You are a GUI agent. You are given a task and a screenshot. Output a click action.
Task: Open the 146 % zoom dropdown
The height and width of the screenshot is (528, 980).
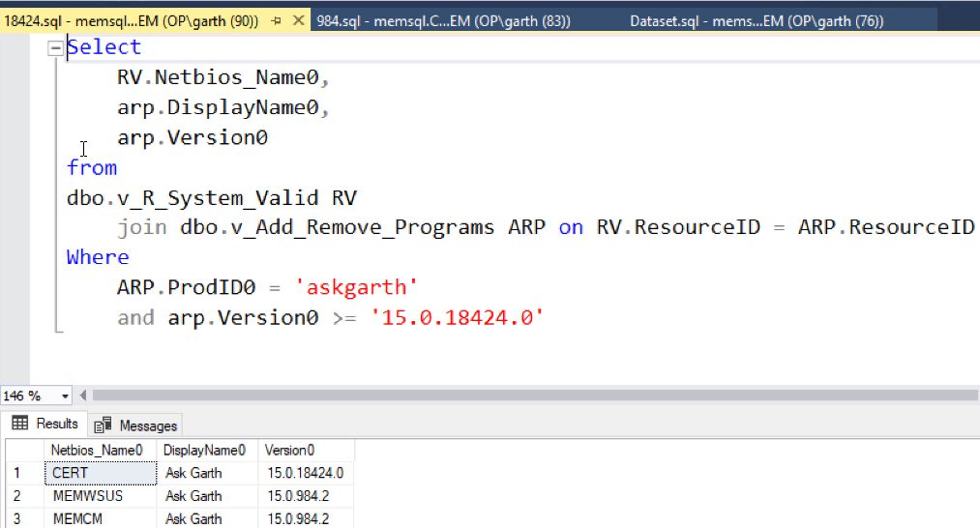65,396
